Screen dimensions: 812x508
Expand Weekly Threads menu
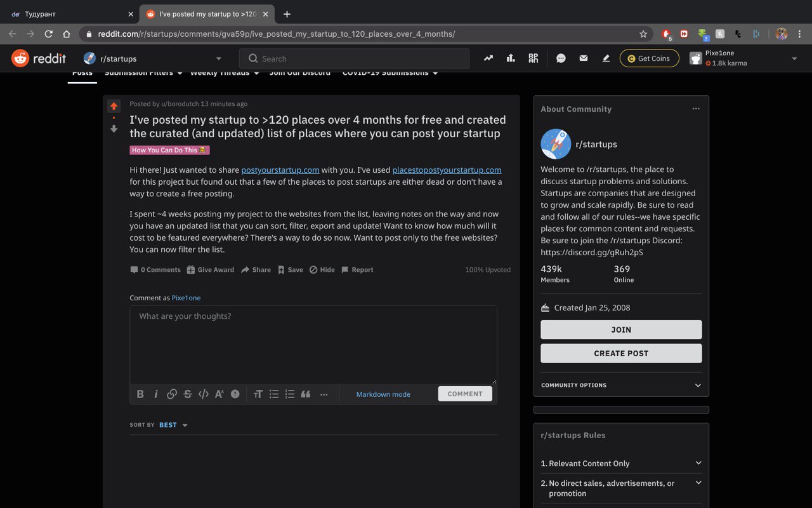(225, 74)
